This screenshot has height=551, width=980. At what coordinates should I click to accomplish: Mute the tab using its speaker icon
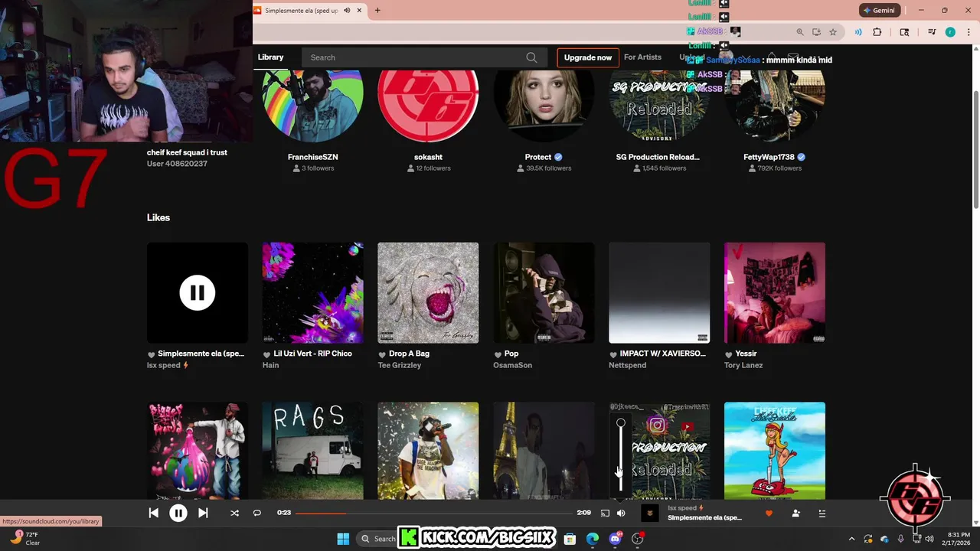[x=347, y=11]
